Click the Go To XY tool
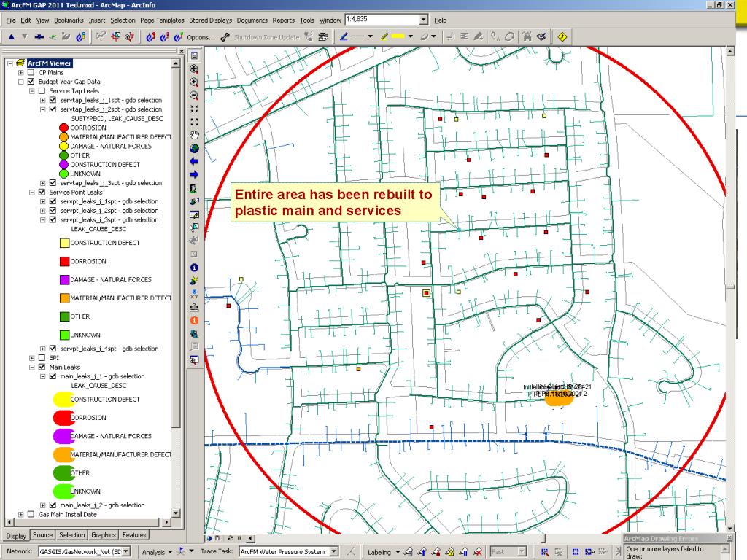 (194, 294)
